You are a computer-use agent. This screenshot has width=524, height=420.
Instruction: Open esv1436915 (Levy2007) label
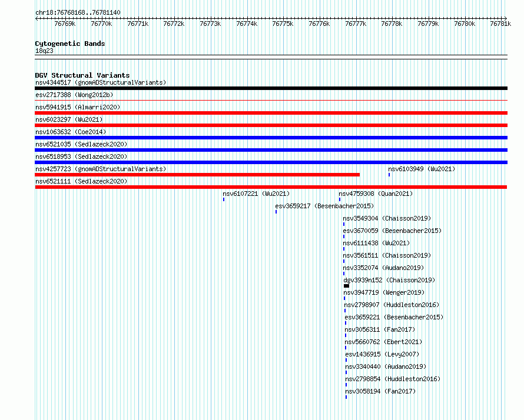pos(382,354)
